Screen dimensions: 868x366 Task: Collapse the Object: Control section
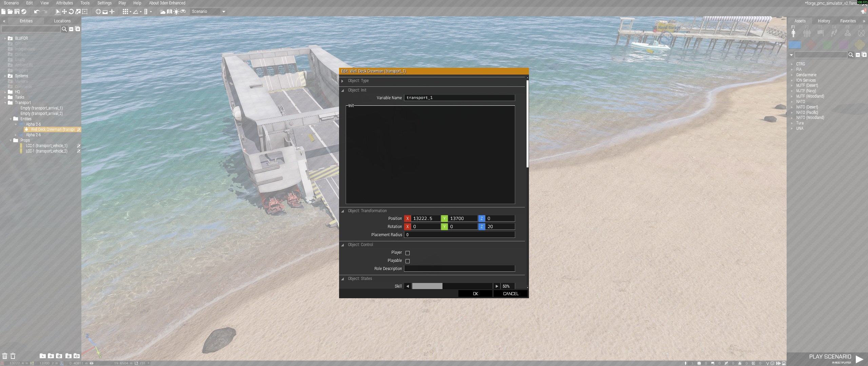click(342, 245)
